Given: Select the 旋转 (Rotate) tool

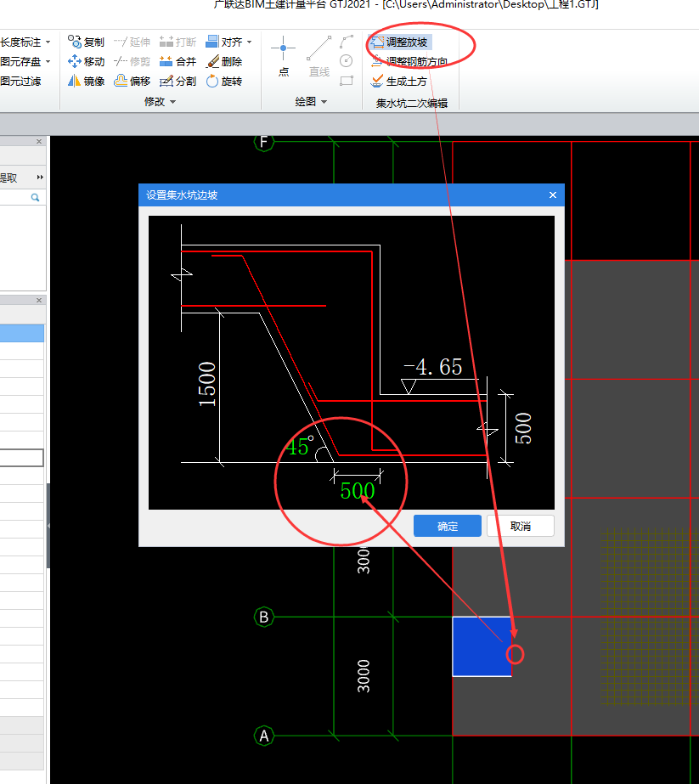Looking at the screenshot, I should point(224,81).
